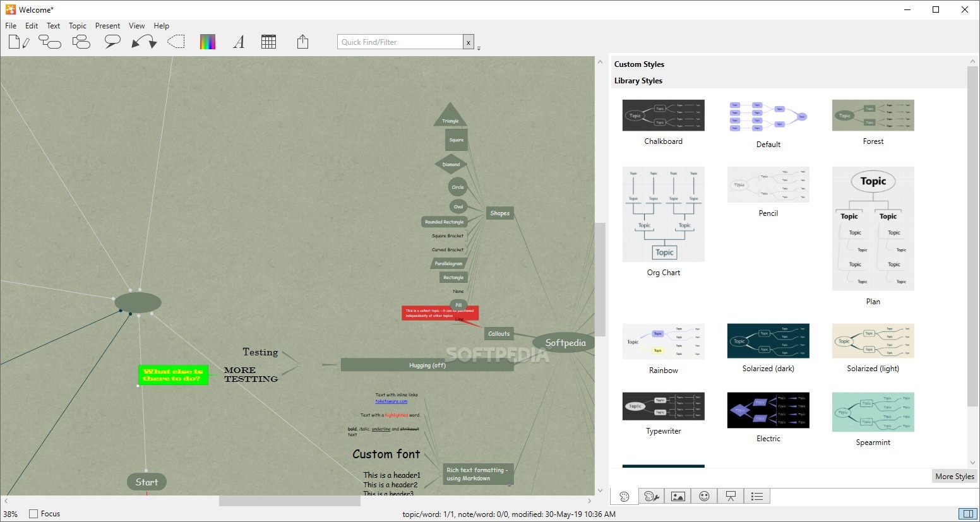Open the taketoware.com inline link
Viewport: 980px width, 522px height.
point(391,401)
